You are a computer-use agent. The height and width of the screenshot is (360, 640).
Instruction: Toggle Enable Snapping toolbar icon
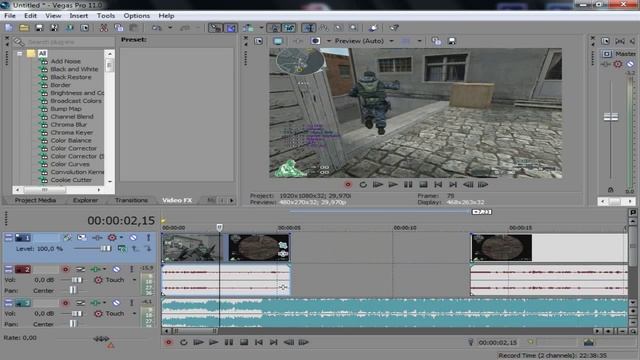pyautogui.click(x=215, y=28)
